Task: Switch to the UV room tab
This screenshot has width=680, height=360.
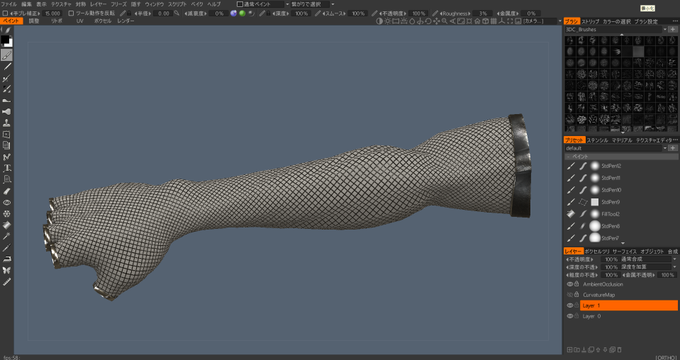Action: click(x=80, y=21)
